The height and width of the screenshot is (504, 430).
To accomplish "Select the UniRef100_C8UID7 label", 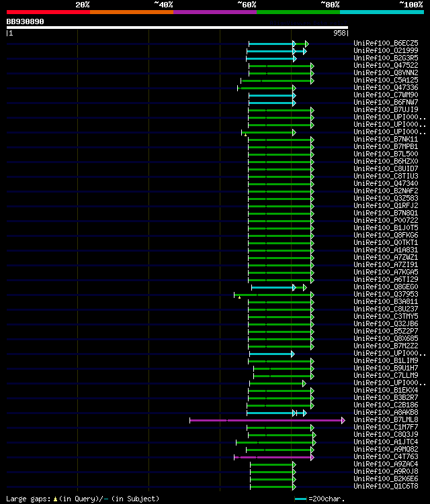I will (x=386, y=168).
